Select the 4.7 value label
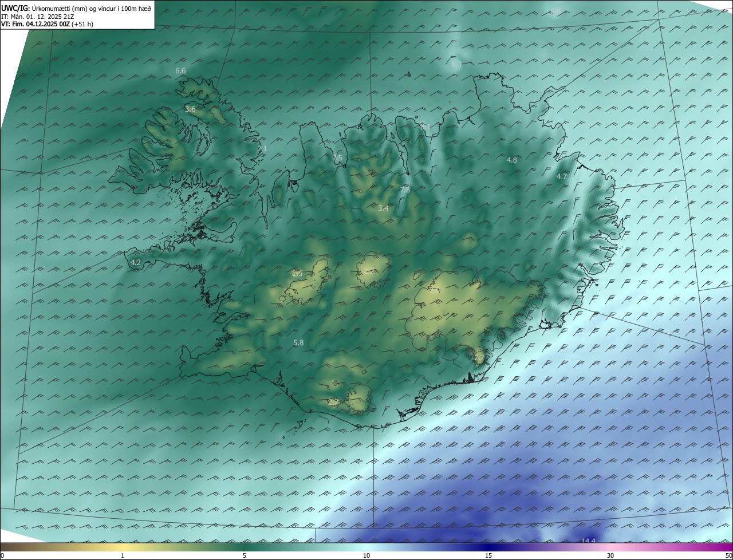733x560 pixels. coord(562,177)
